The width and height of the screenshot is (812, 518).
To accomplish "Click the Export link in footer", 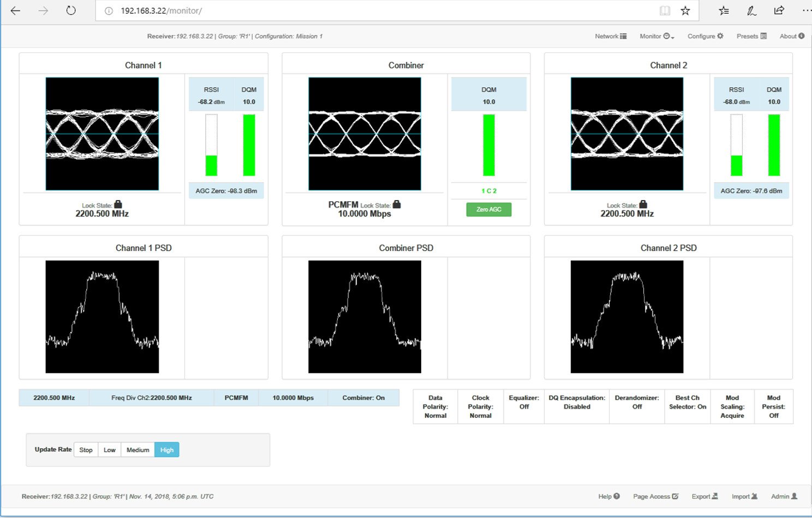I will point(705,496).
